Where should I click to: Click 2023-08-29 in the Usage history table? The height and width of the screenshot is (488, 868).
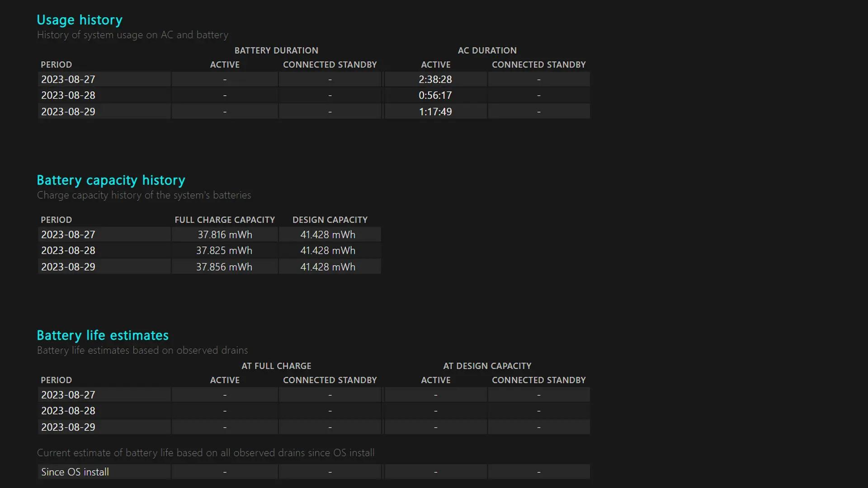tap(68, 112)
